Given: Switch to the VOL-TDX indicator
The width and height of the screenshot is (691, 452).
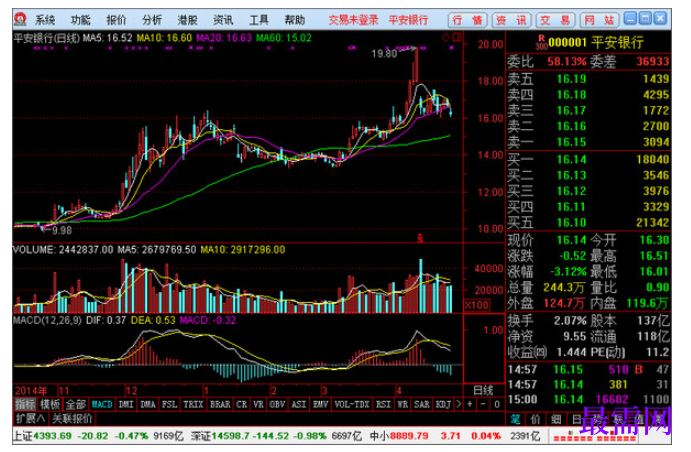Looking at the screenshot, I should pos(352,404).
